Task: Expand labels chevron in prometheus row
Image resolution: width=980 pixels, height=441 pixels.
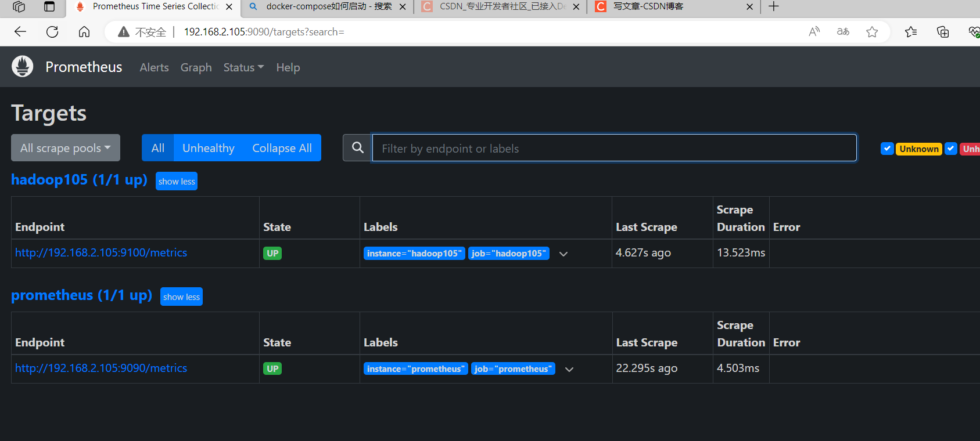Action: coord(569,369)
